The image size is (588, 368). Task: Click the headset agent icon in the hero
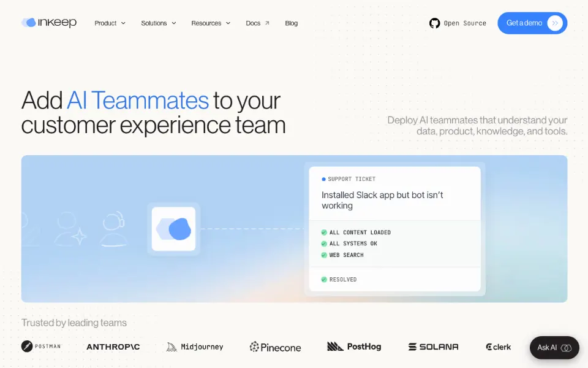114,229
